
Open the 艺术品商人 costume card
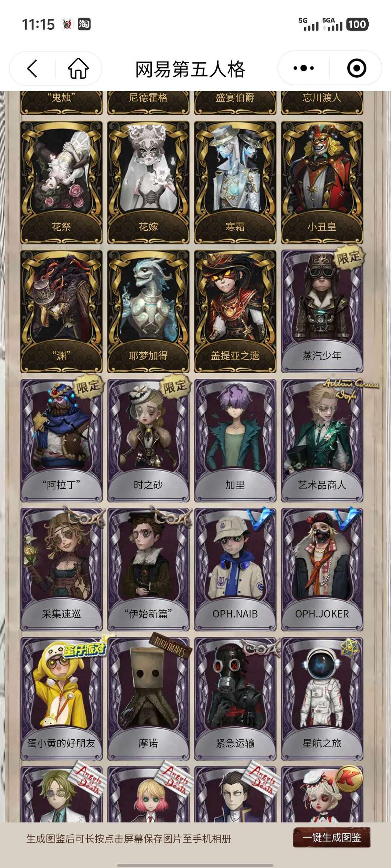322,441
